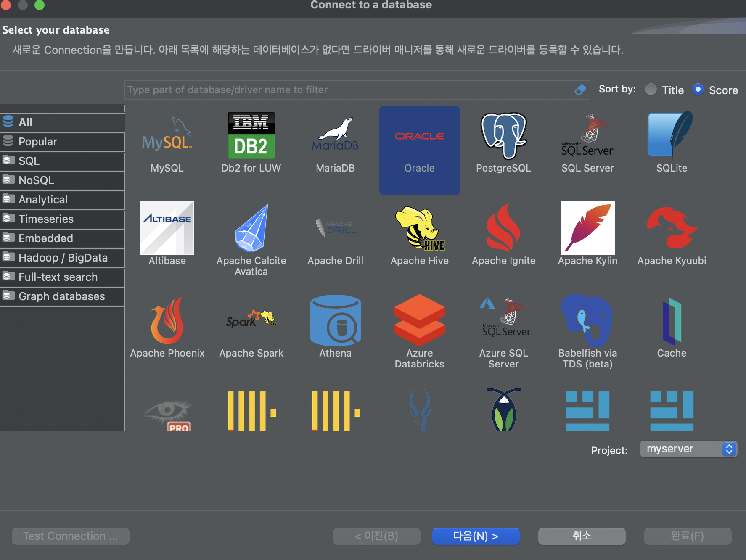746x560 pixels.
Task: Go back with the < 이전(B) button
Action: pyautogui.click(x=376, y=536)
